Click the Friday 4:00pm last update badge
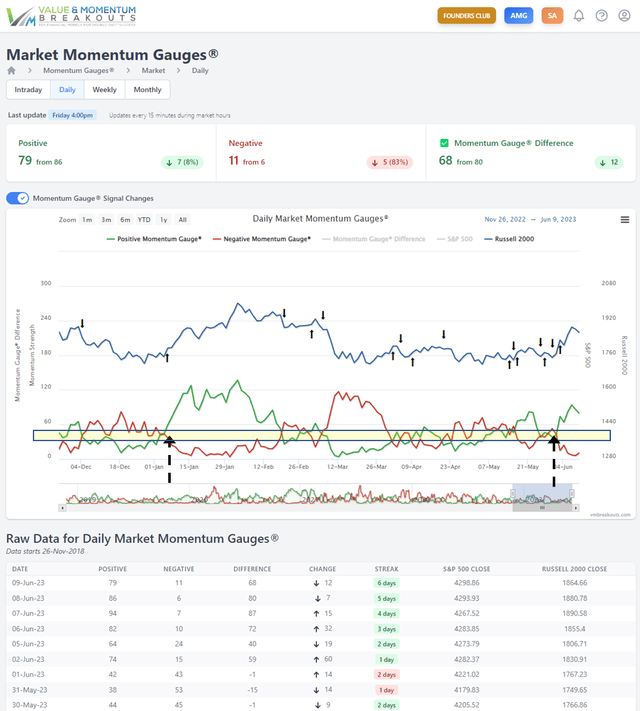The image size is (640, 711). click(x=72, y=115)
